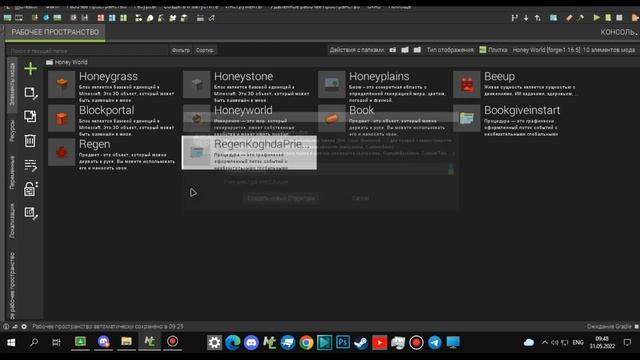The height and width of the screenshot is (360, 640).
Task: Switch to the КОНСОЛЬ tab
Action: click(x=618, y=32)
